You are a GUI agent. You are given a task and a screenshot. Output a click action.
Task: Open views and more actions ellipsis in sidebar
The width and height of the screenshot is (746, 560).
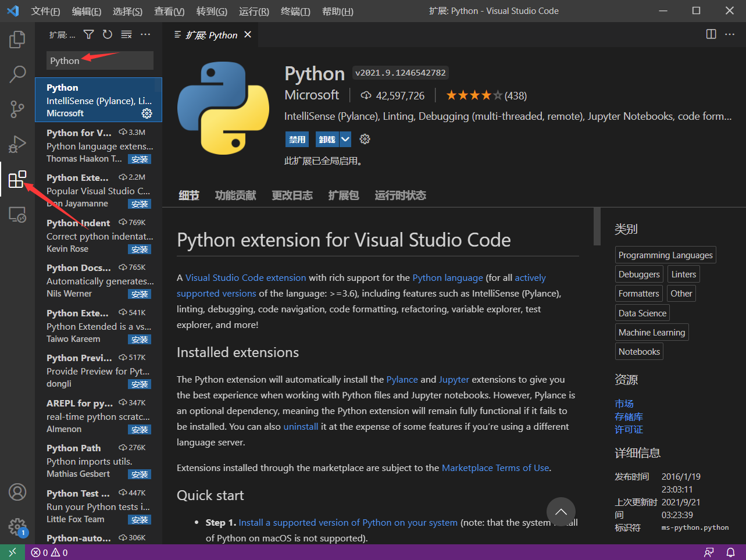(145, 35)
